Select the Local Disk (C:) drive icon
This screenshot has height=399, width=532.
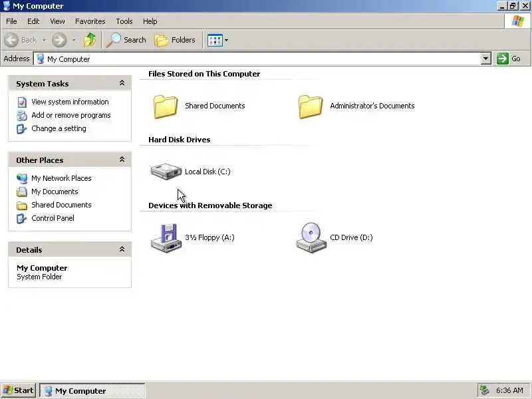tap(166, 172)
